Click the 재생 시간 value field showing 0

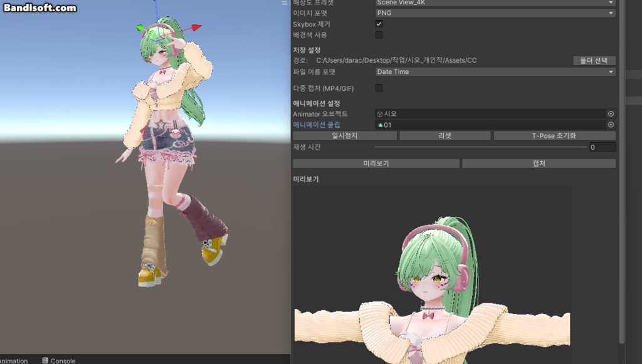[602, 147]
